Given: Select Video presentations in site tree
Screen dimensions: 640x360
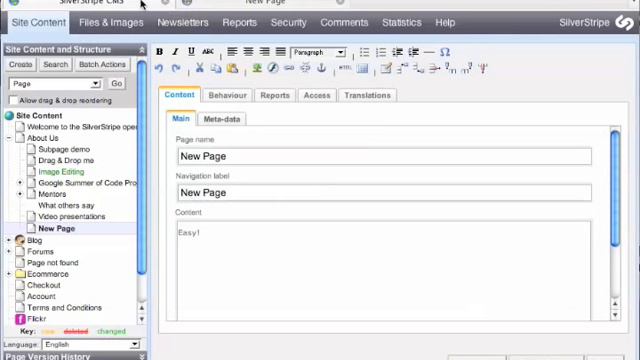Looking at the screenshot, I should click(x=71, y=216).
